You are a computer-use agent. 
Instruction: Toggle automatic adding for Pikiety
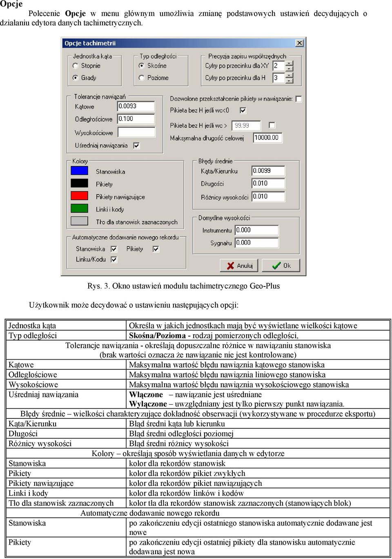point(156,249)
